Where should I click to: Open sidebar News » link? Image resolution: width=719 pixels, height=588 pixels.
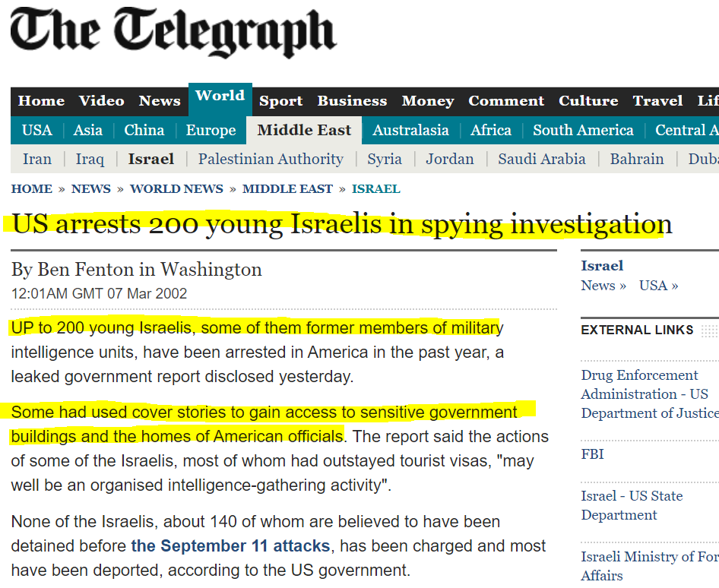603,286
